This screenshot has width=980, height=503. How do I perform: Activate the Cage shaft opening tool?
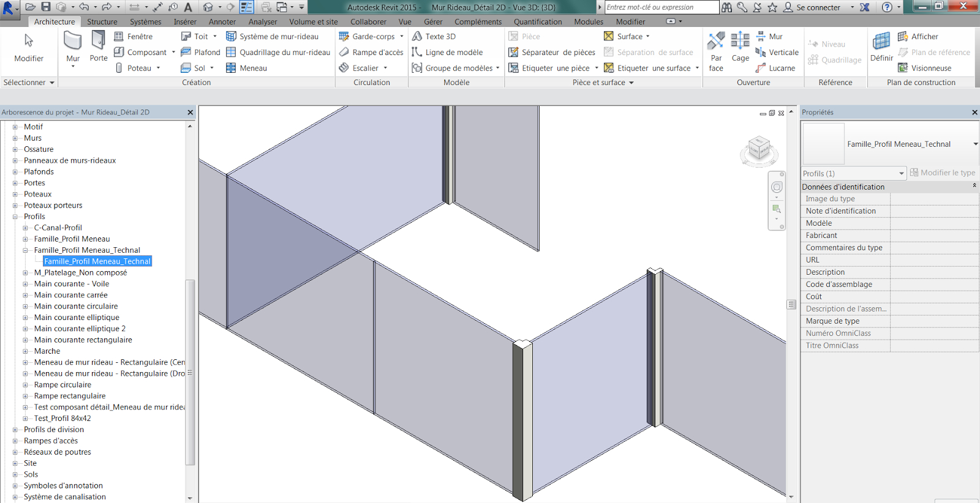tap(740, 47)
